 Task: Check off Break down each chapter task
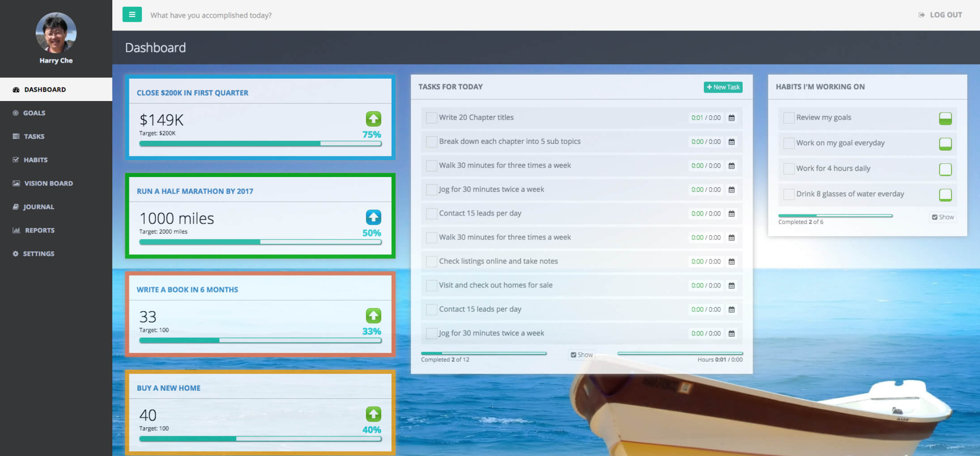coord(431,142)
